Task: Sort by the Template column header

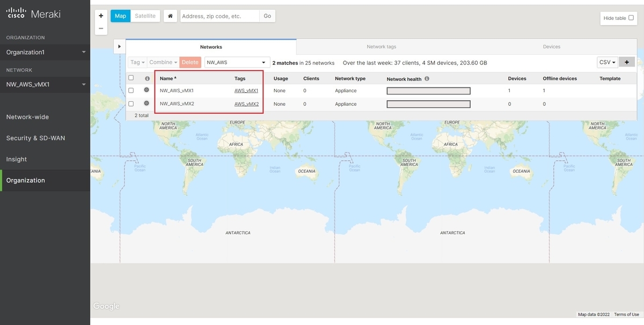Action: point(610,78)
